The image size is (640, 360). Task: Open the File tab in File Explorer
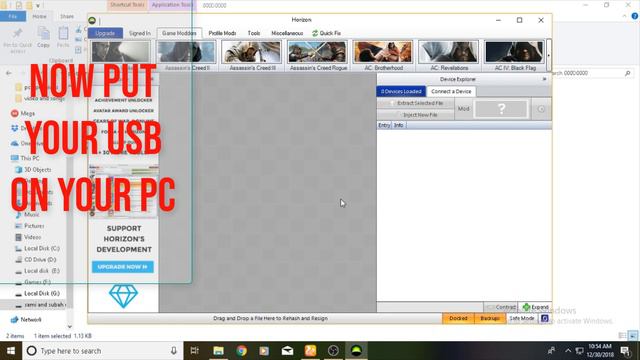tap(13, 16)
